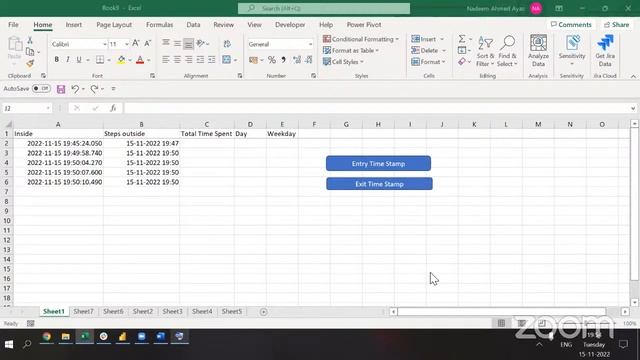The height and width of the screenshot is (360, 640).
Task: Click the AutoSum sigma icon
Action: pos(462,39)
